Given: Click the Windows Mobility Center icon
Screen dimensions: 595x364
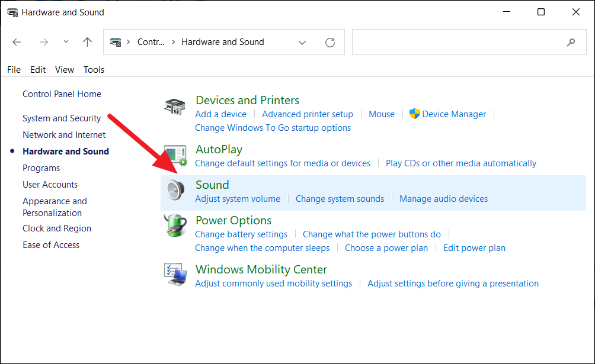Looking at the screenshot, I should click(x=175, y=275).
